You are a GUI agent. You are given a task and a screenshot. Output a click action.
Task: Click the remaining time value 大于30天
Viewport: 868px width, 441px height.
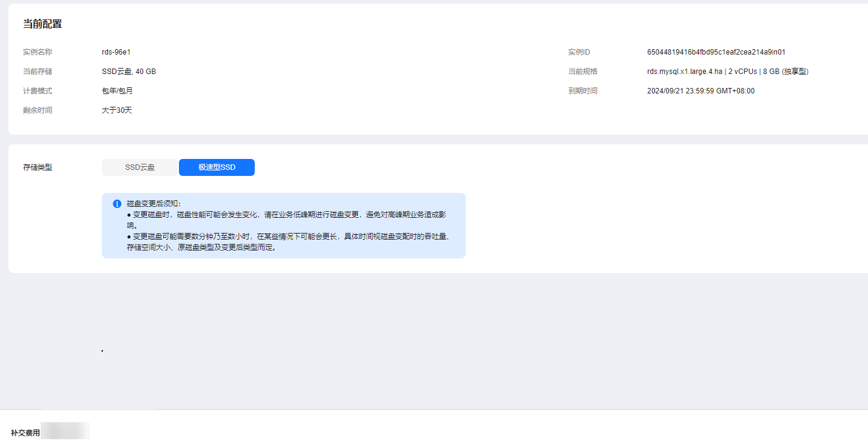116,110
